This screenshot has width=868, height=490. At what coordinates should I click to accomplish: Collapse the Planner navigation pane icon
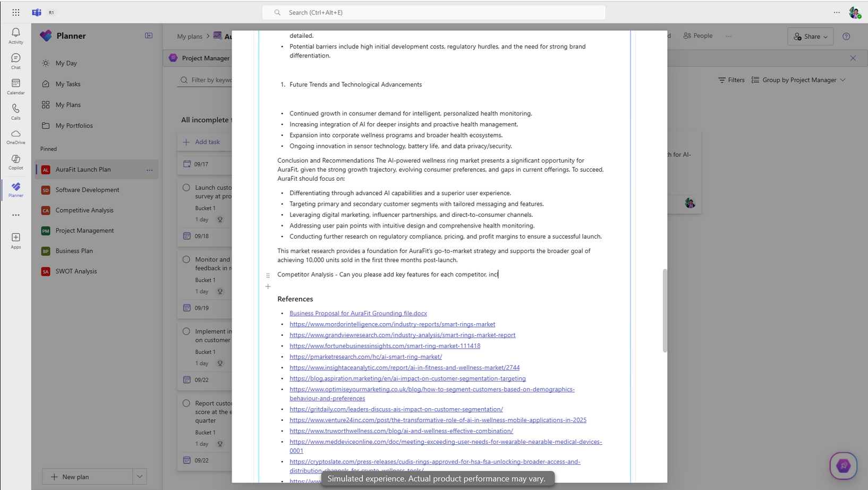click(149, 36)
